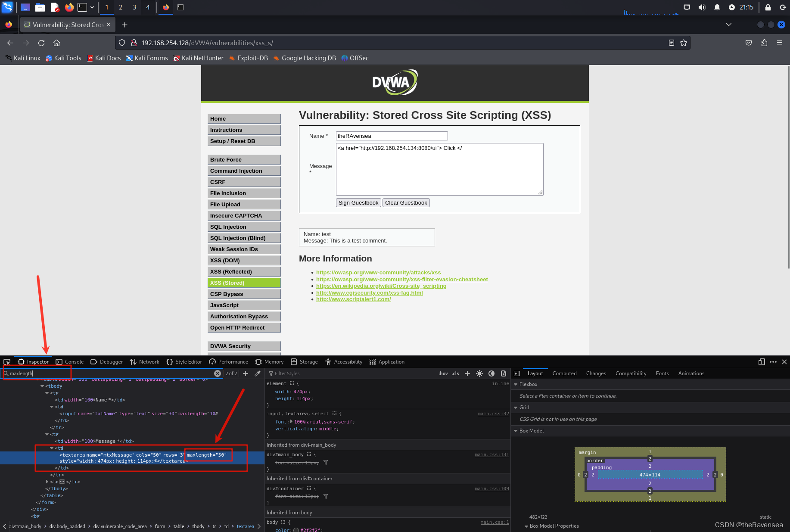This screenshot has width=790, height=532.
Task: Collapse Box Model Properties
Action: tap(526, 526)
